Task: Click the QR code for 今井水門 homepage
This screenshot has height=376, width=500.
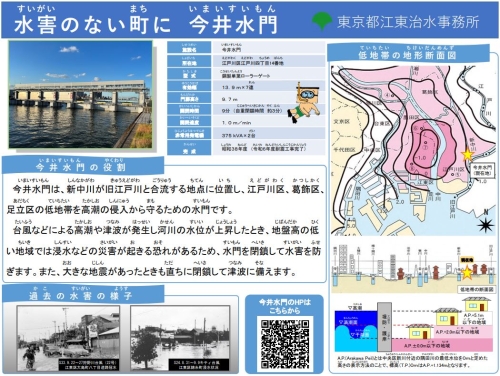Action: coord(285,344)
